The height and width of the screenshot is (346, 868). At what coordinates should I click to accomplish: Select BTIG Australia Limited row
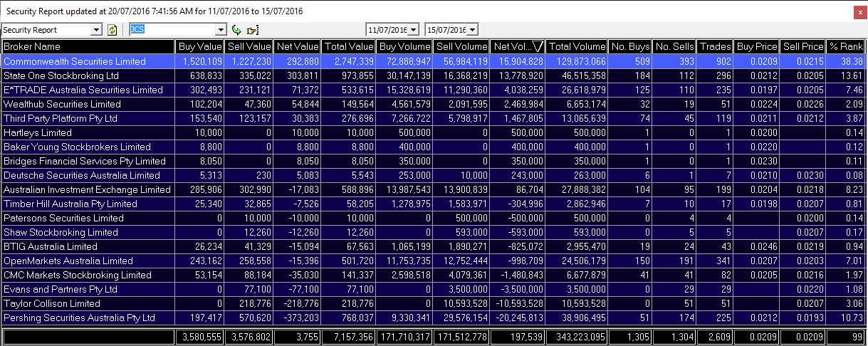(x=434, y=246)
